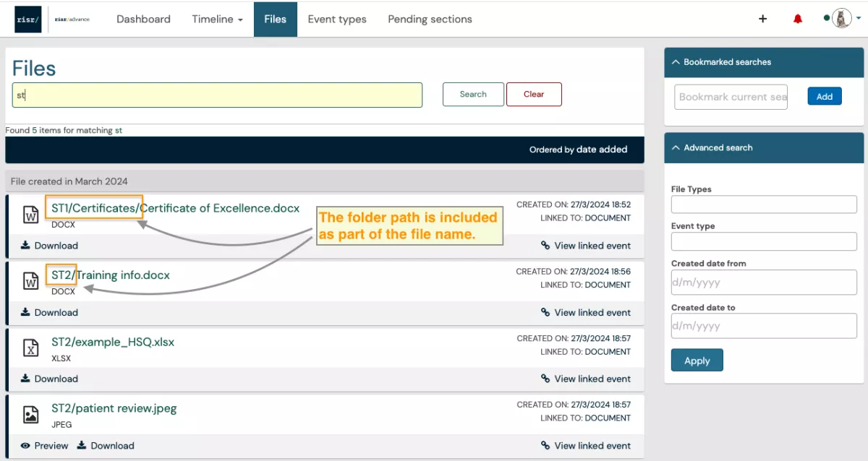The width and height of the screenshot is (868, 461).
Task: Click the Word document icon for Certificate of Excellence
Action: pyautogui.click(x=30, y=215)
